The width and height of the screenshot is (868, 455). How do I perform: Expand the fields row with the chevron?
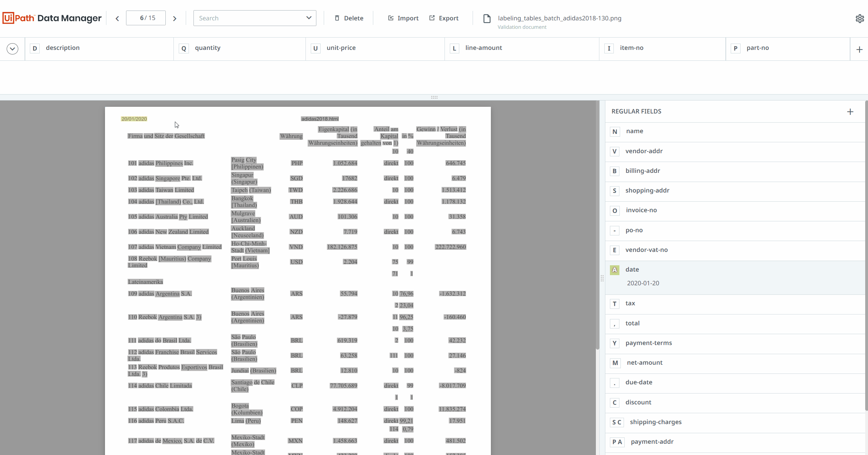click(12, 48)
